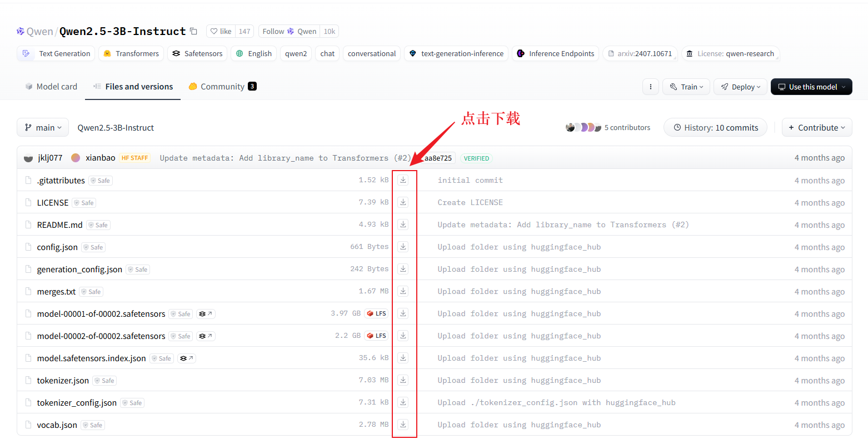868x444 pixels.
Task: Download the .gitattributes file
Action: (403, 180)
